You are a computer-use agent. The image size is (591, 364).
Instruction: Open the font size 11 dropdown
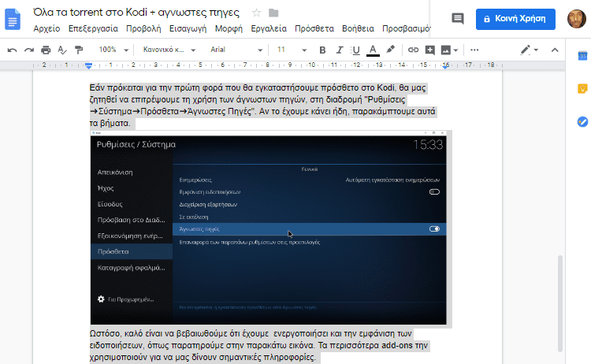tap(292, 50)
